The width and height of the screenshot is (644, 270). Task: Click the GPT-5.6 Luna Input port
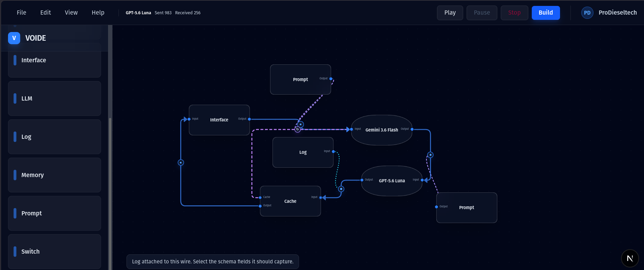point(422,180)
